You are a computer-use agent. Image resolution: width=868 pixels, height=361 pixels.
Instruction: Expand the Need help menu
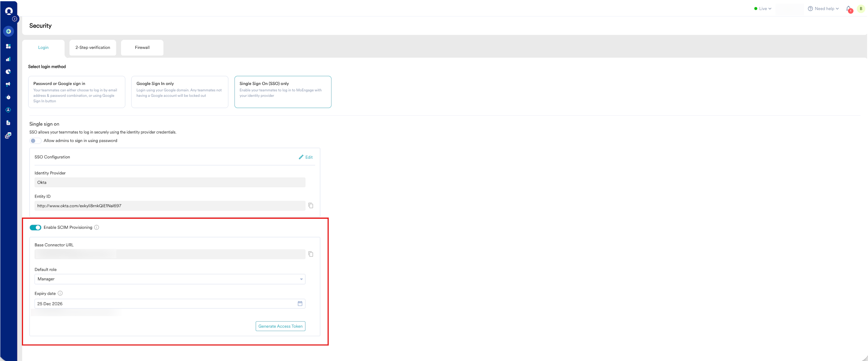[824, 9]
